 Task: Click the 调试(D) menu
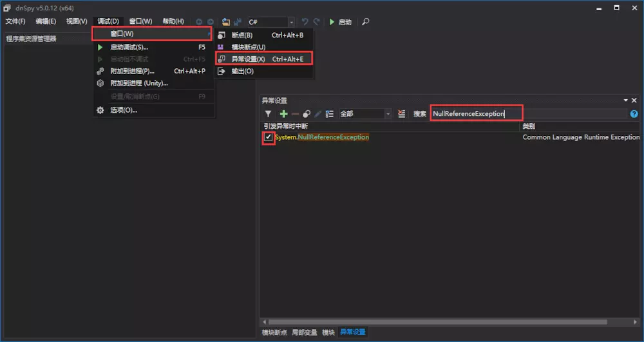(108, 21)
